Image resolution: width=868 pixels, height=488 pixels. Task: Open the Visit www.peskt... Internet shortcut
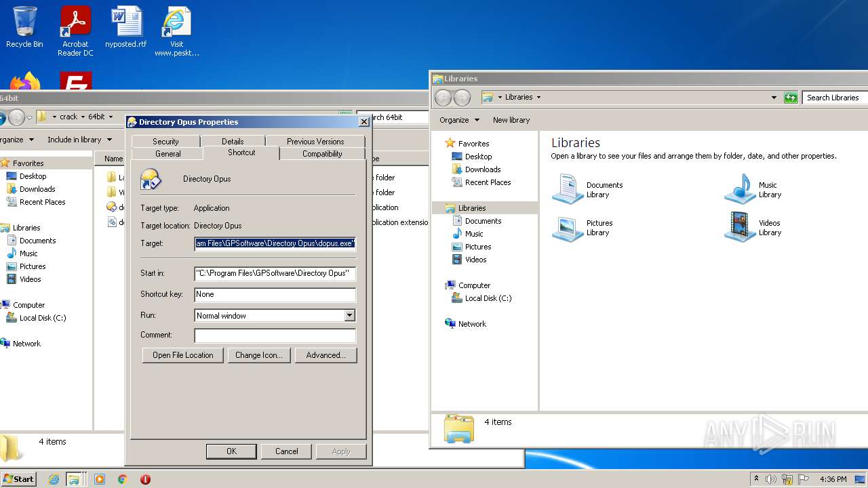point(177,31)
